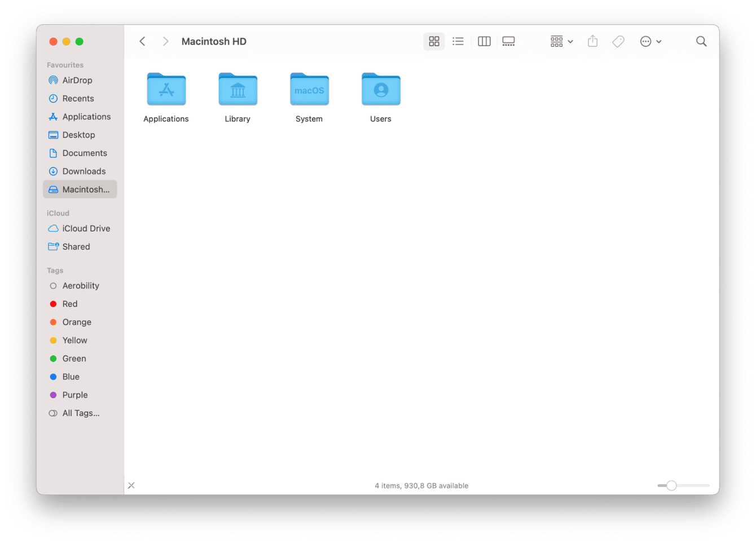
Task: Adjust the icon size slider
Action: 670,485
